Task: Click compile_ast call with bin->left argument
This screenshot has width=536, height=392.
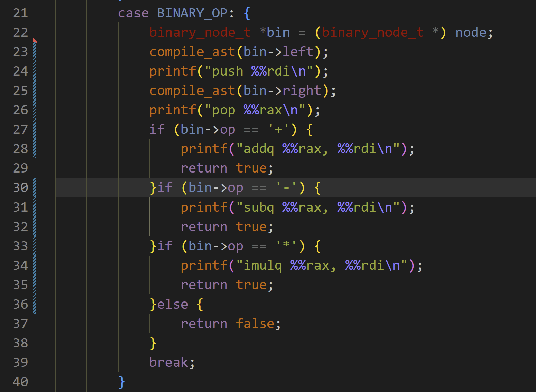Action: pos(192,52)
